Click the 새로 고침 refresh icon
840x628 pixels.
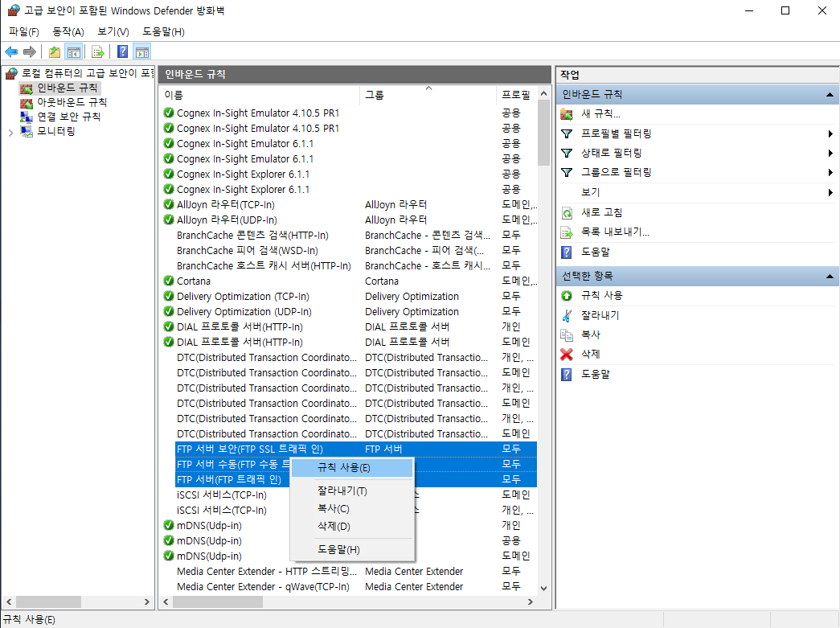pos(567,213)
